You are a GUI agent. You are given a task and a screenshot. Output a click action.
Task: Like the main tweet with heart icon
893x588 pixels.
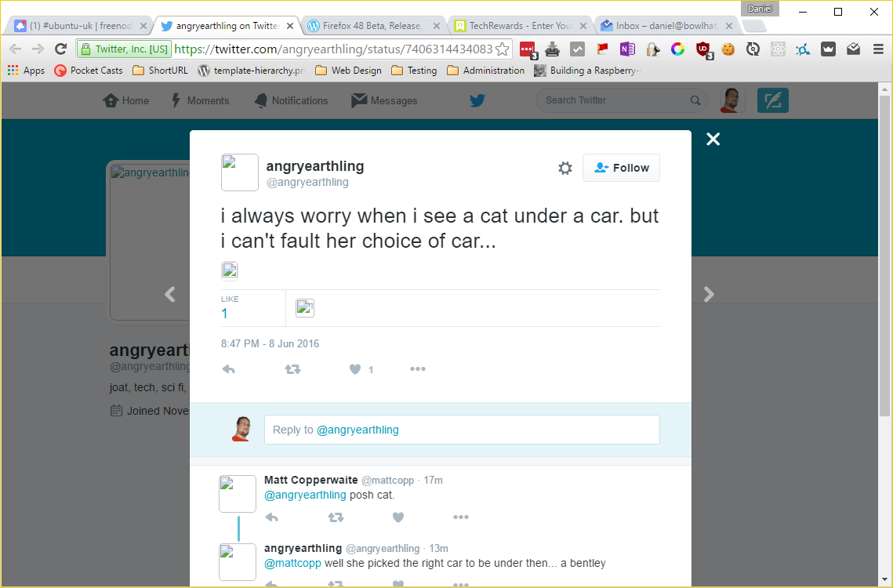pos(355,369)
